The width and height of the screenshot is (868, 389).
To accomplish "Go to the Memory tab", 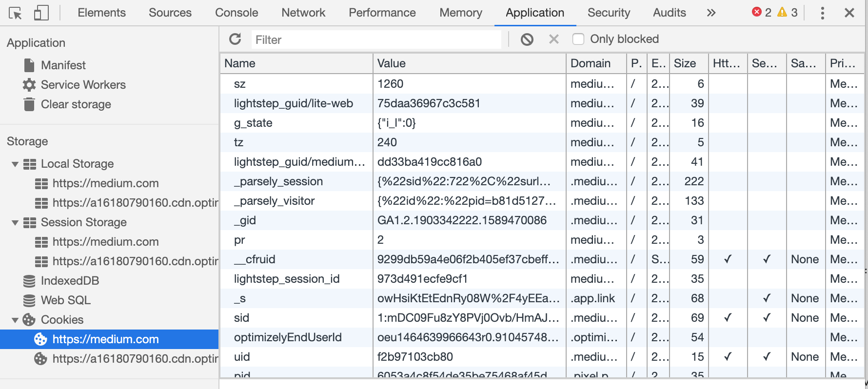I will tap(461, 13).
